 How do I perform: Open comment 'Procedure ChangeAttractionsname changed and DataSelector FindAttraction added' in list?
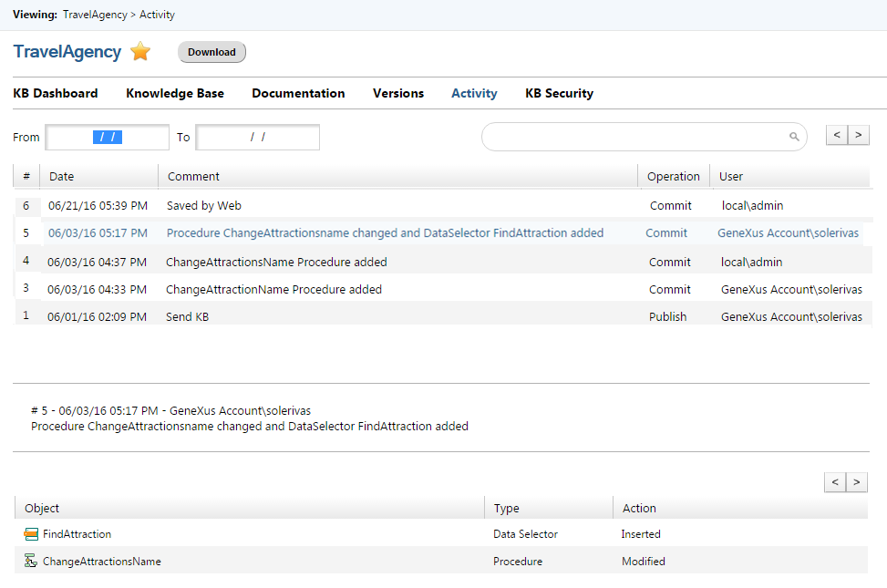tap(385, 232)
